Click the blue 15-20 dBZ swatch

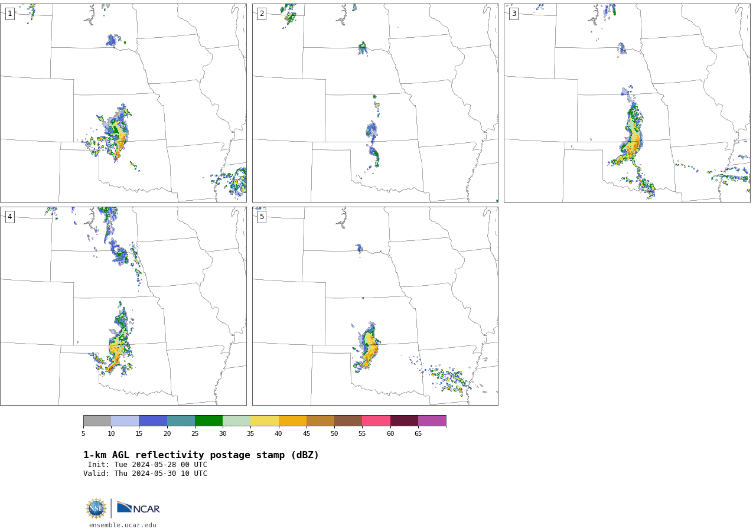click(x=153, y=421)
